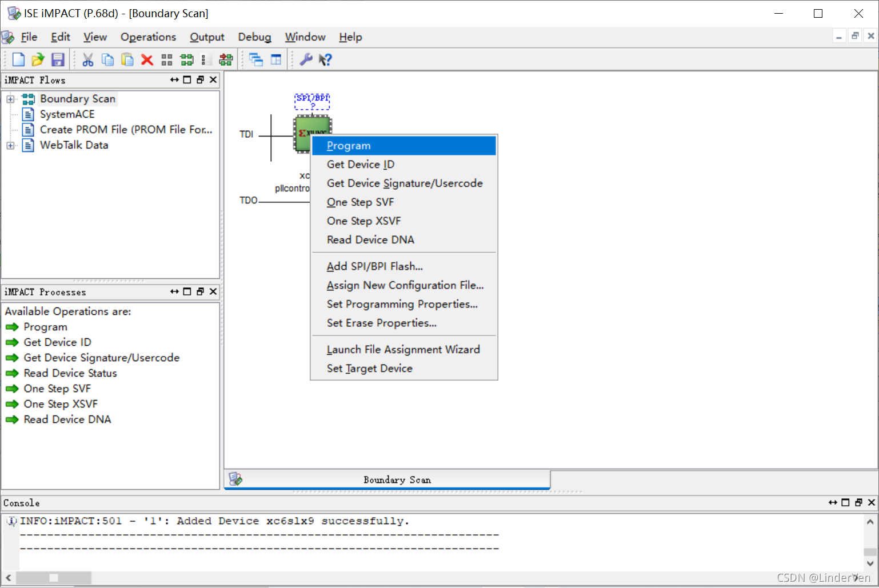
Task: Float the Console panel
Action: coord(858,502)
